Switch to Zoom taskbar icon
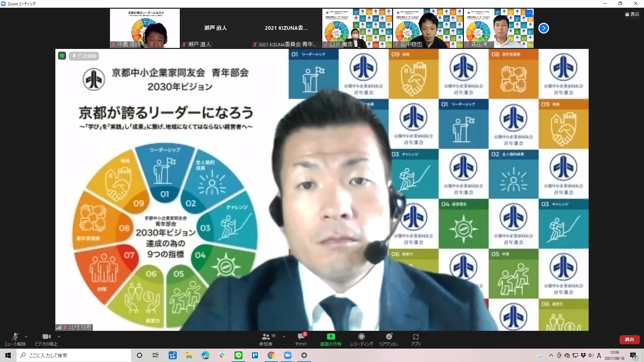This screenshot has height=362, width=644. coord(287,355)
